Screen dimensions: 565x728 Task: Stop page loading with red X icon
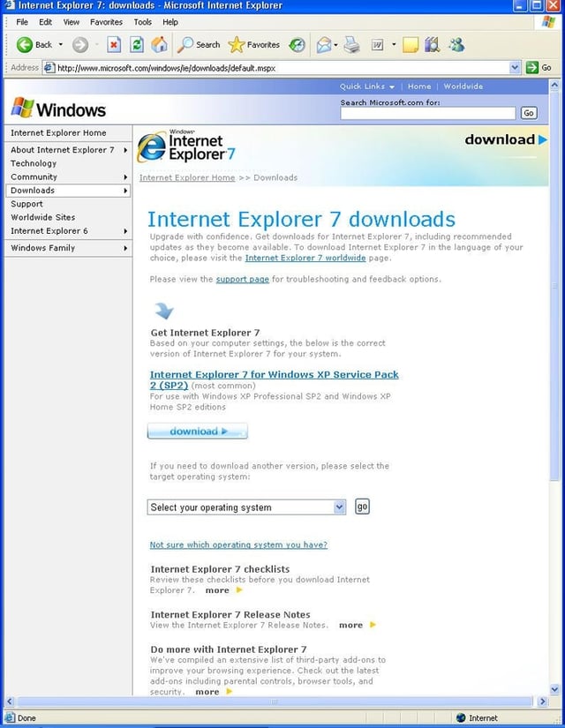tap(114, 45)
